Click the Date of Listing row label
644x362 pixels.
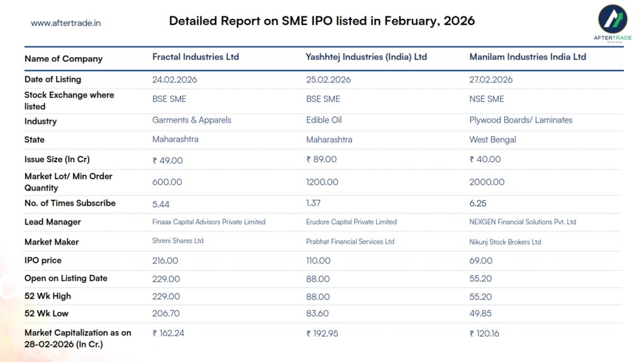[x=53, y=79]
